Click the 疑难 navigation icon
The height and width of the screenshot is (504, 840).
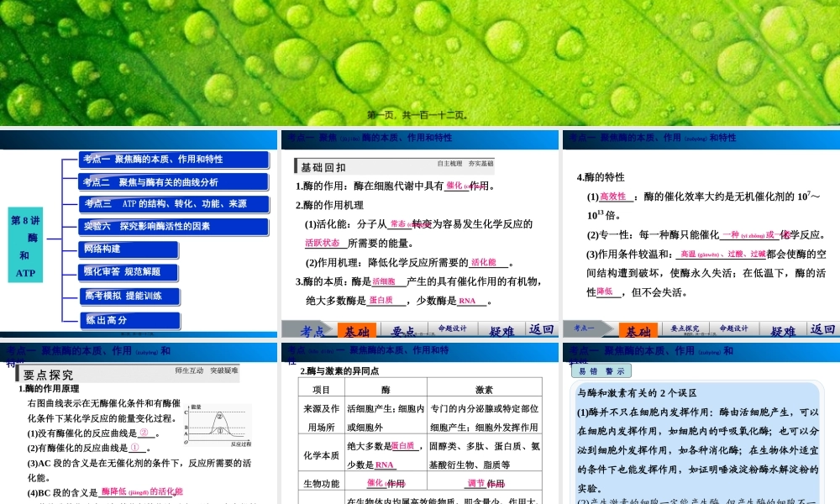tap(501, 329)
